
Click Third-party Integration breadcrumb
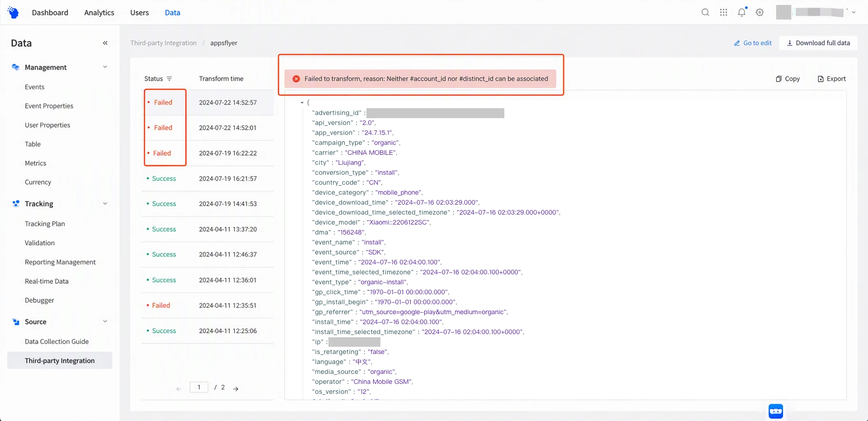163,43
